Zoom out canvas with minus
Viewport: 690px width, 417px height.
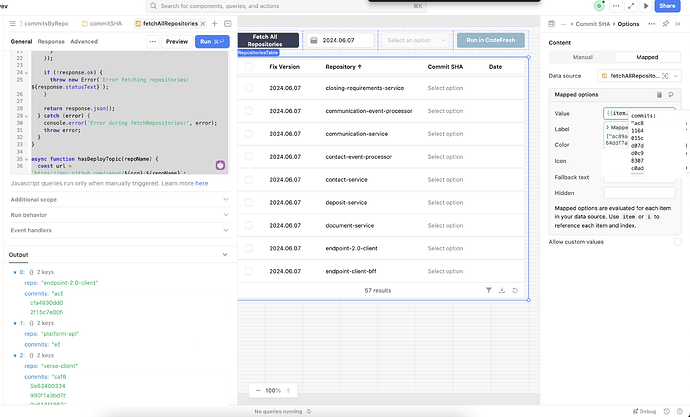[x=258, y=390]
